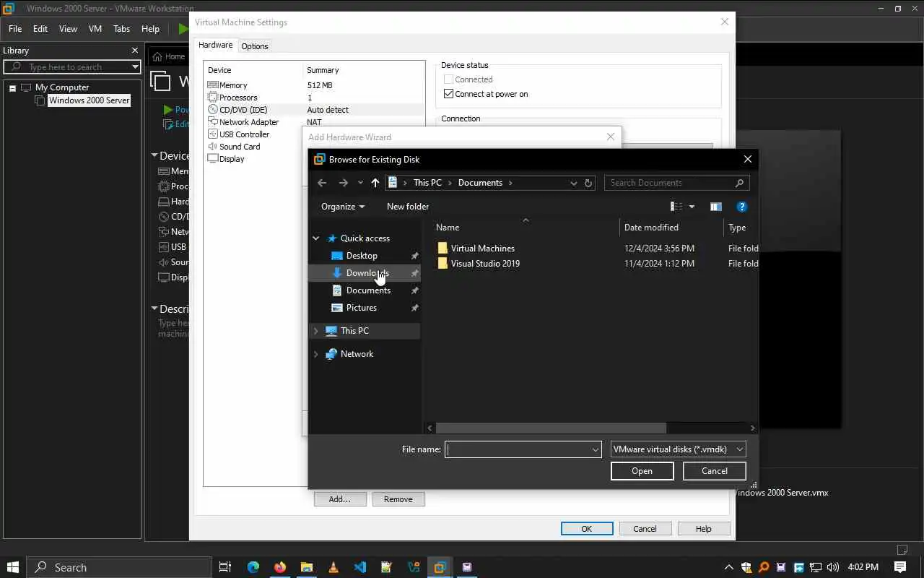
Task: Unpin Desktop from Quick access
Action: click(414, 256)
